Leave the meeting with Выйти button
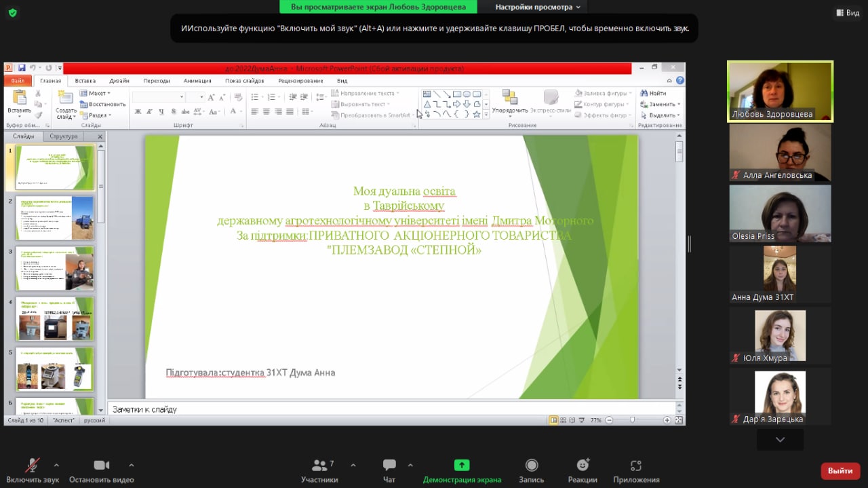 840,471
